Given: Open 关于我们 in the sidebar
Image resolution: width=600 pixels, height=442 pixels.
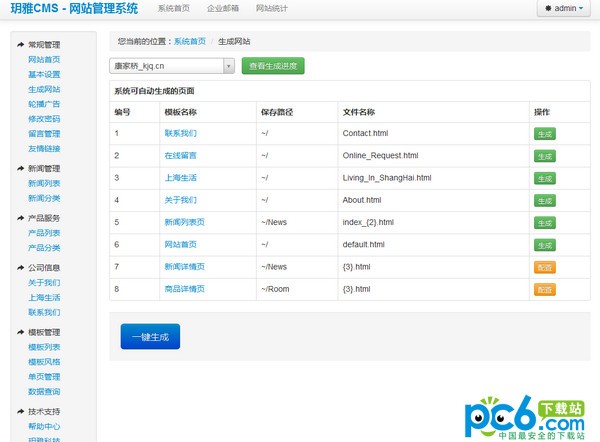Looking at the screenshot, I should [x=44, y=282].
